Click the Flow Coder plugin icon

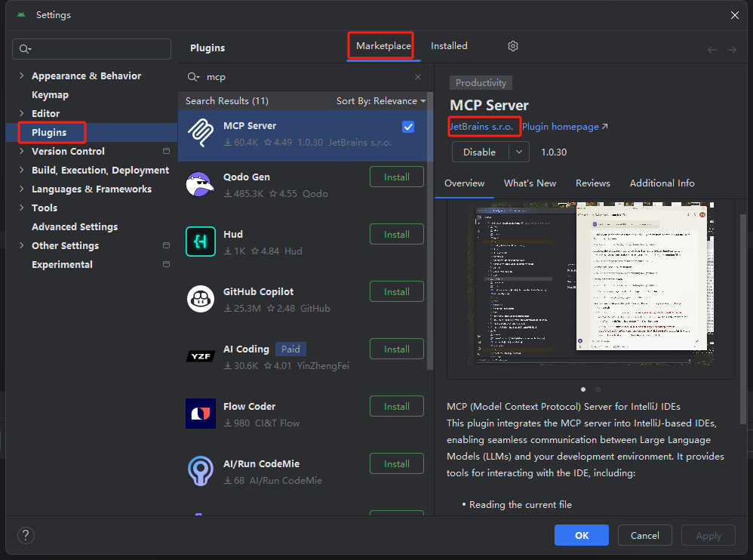200,414
